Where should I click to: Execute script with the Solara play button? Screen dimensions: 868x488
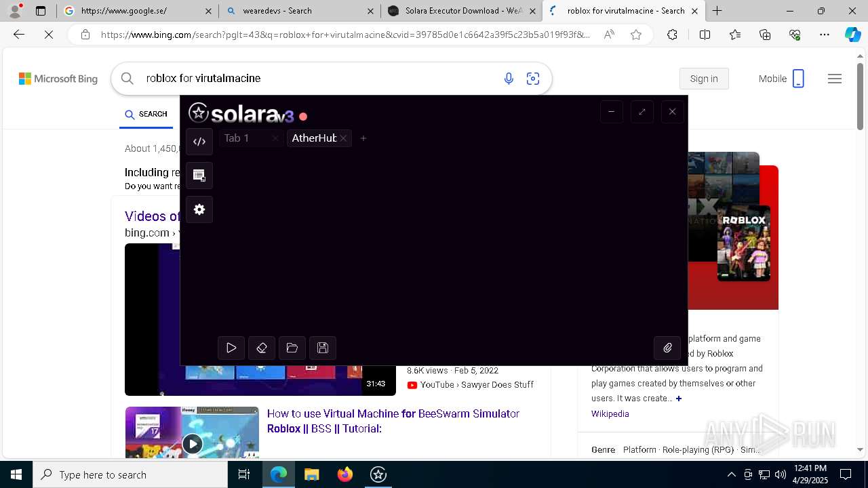231,348
